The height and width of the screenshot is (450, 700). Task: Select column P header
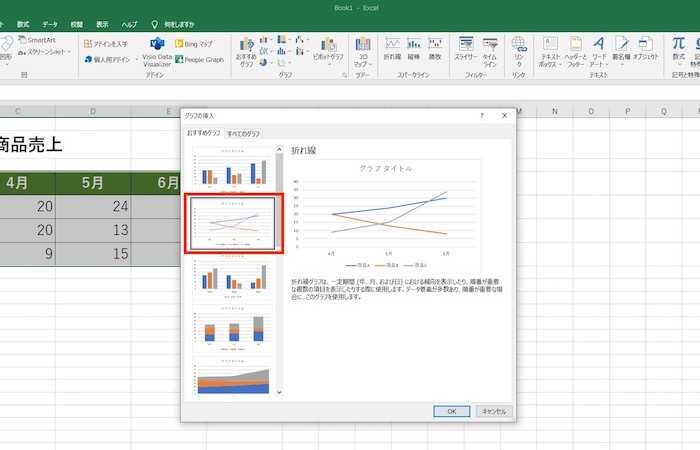point(627,111)
